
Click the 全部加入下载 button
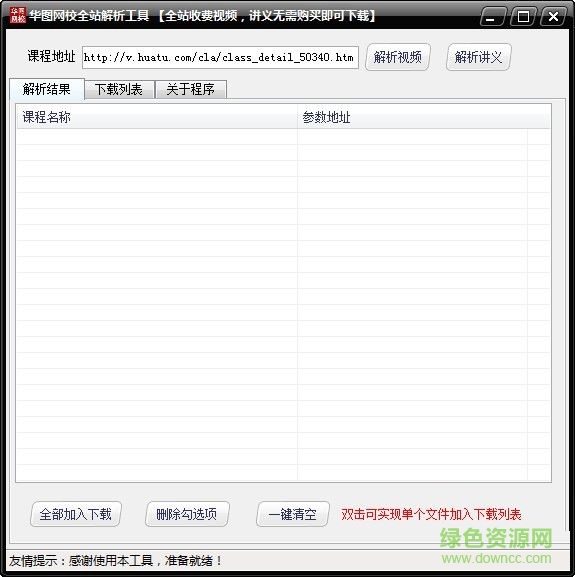coord(76,514)
